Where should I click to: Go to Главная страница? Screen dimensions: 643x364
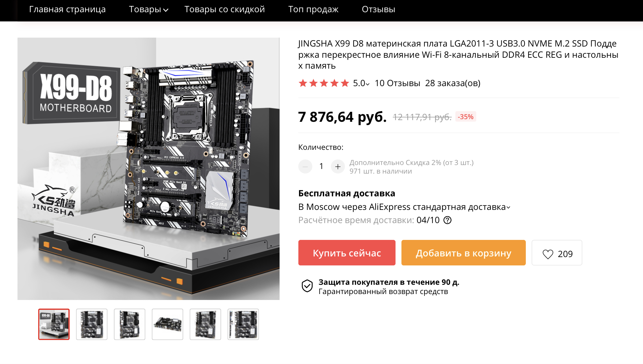click(67, 9)
